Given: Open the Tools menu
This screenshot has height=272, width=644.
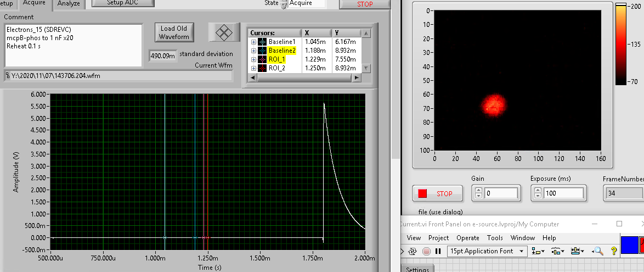Looking at the screenshot, I should tap(495, 238).
